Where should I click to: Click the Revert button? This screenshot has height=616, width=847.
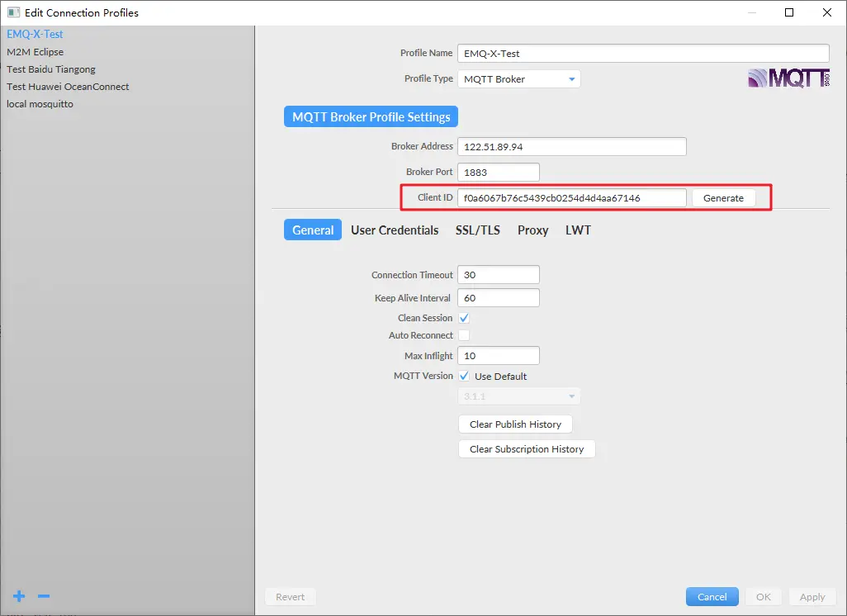[290, 596]
